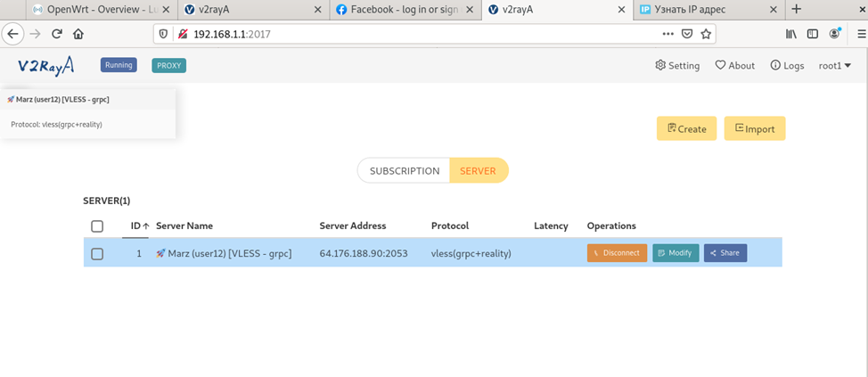Sort the server list by ID column
The image size is (868, 377).
click(x=139, y=226)
